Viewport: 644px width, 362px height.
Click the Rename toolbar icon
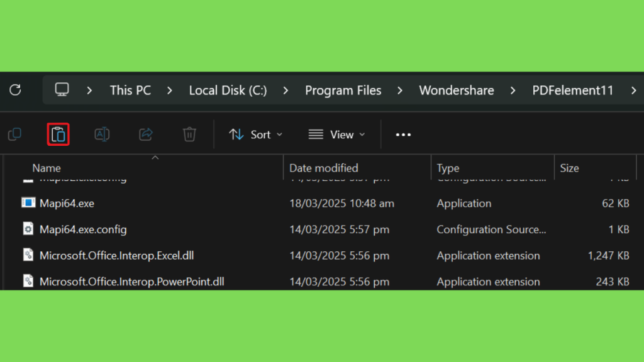point(102,134)
